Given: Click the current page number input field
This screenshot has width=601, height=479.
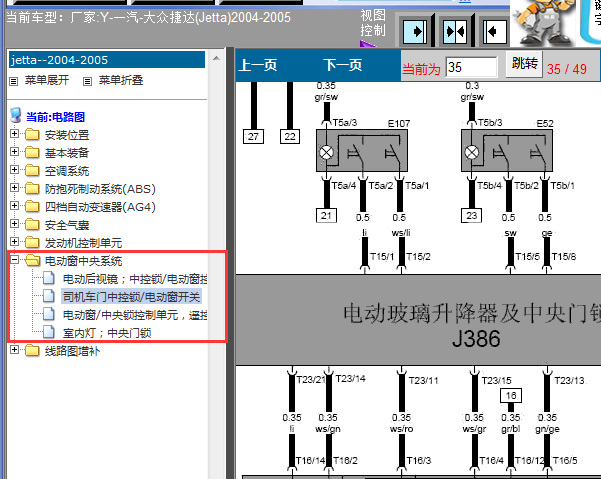Looking at the screenshot, I should click(471, 67).
